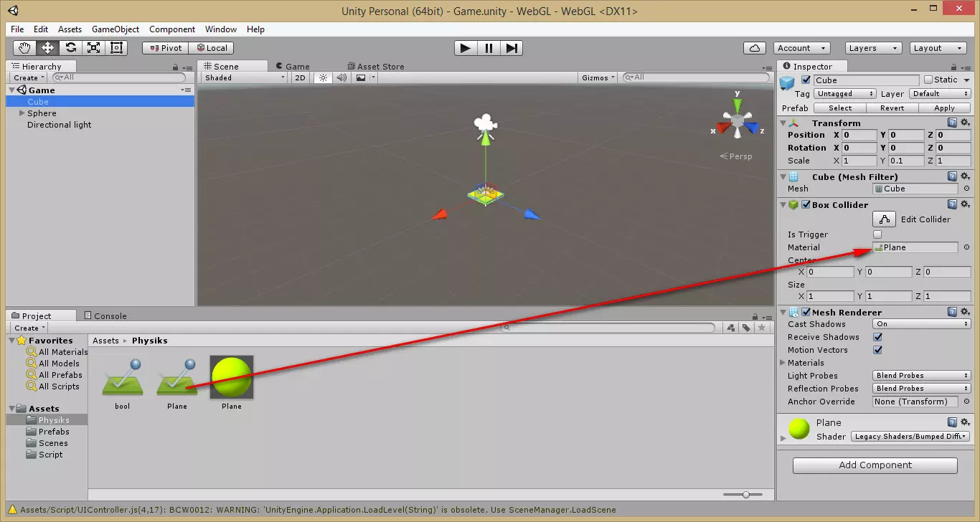
Task: Switch to the Console tab
Action: (105, 315)
